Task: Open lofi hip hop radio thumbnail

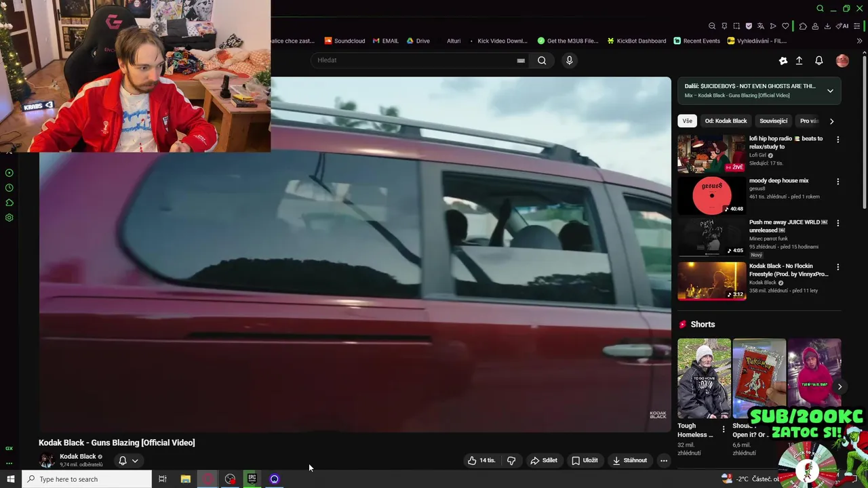Action: 711,153
